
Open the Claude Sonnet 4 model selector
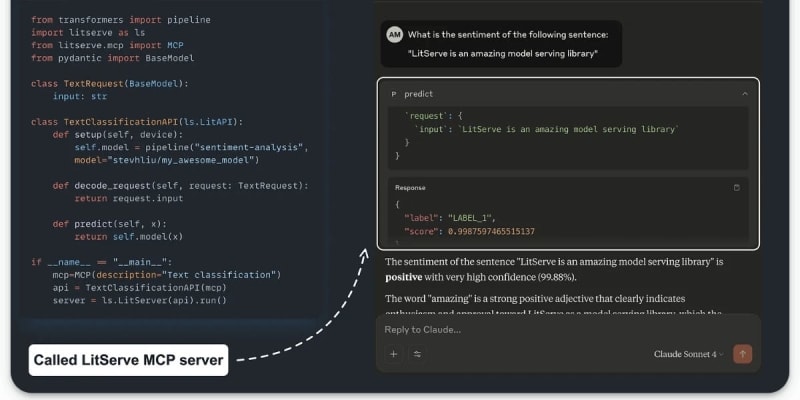pyautogui.click(x=690, y=354)
